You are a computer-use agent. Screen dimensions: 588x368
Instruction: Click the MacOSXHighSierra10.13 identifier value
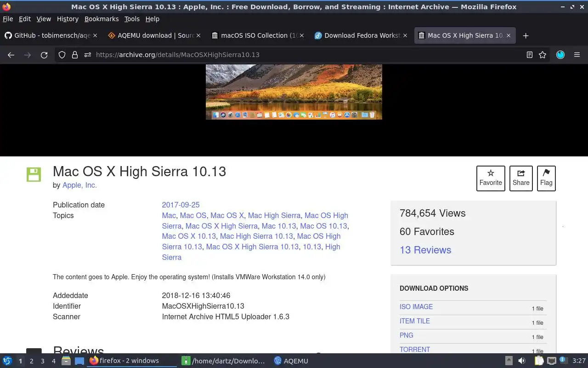(203, 306)
